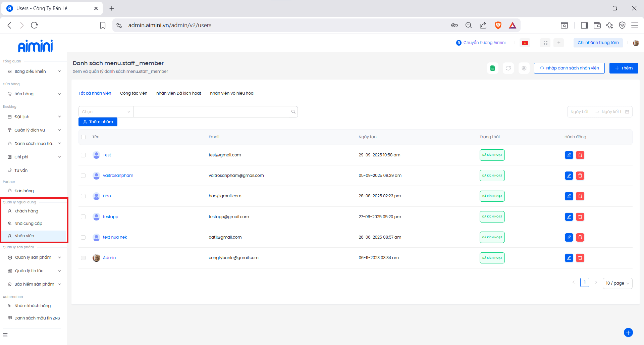Open the Chọn filter dropdown
The width and height of the screenshot is (644, 345).
(106, 112)
